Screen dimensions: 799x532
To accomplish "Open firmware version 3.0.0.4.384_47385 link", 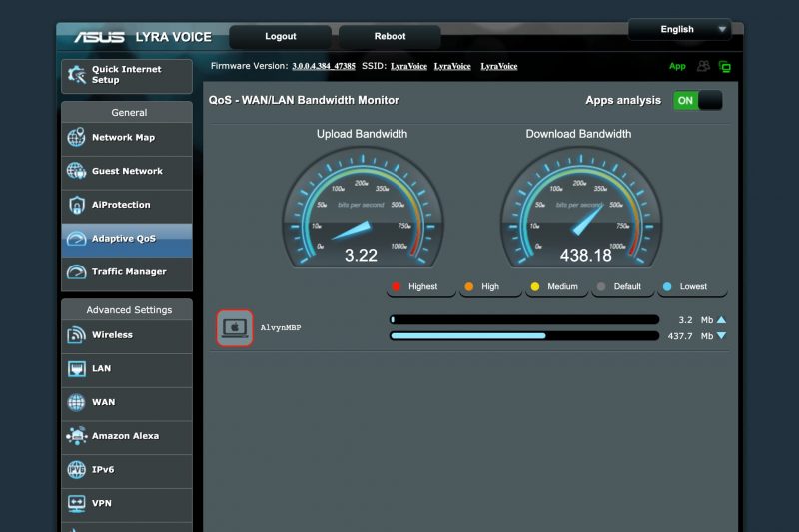I will click(x=323, y=66).
